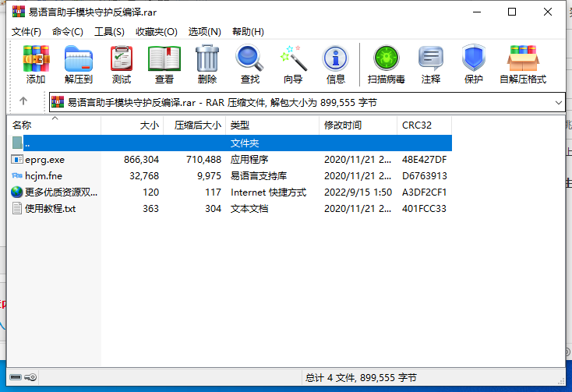Click the parent folder icon
Image resolution: width=572 pixels, height=392 pixels.
pos(17,143)
